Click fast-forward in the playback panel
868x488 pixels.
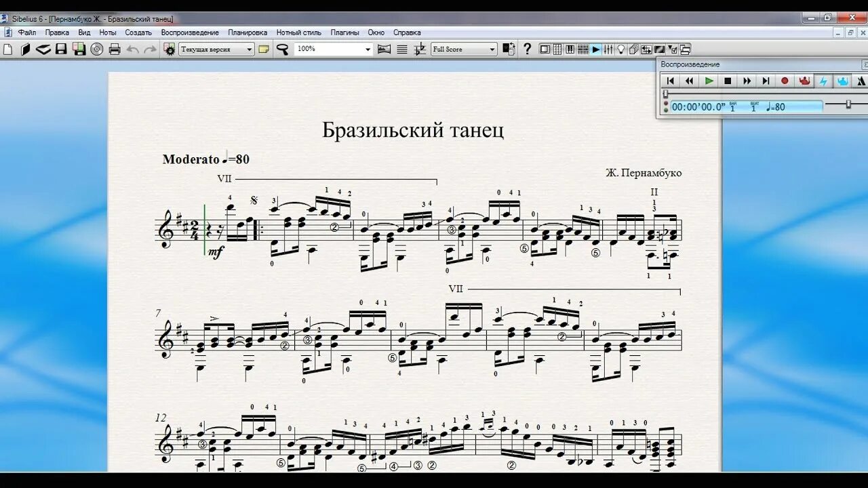(747, 81)
